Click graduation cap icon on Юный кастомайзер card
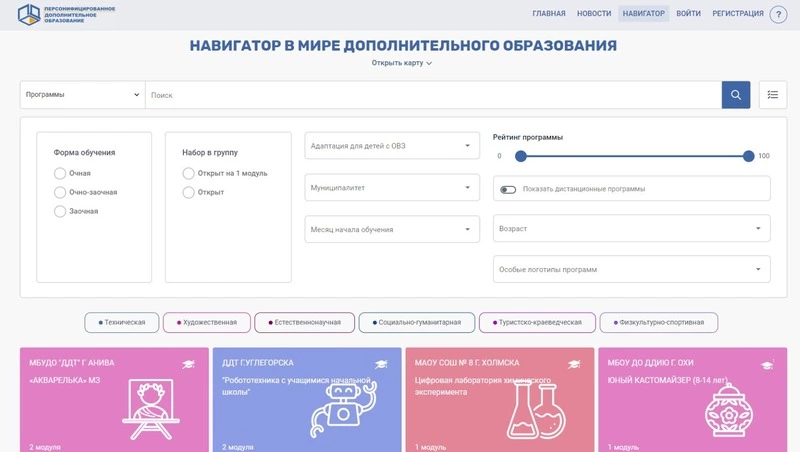The width and height of the screenshot is (800, 452). 767,365
